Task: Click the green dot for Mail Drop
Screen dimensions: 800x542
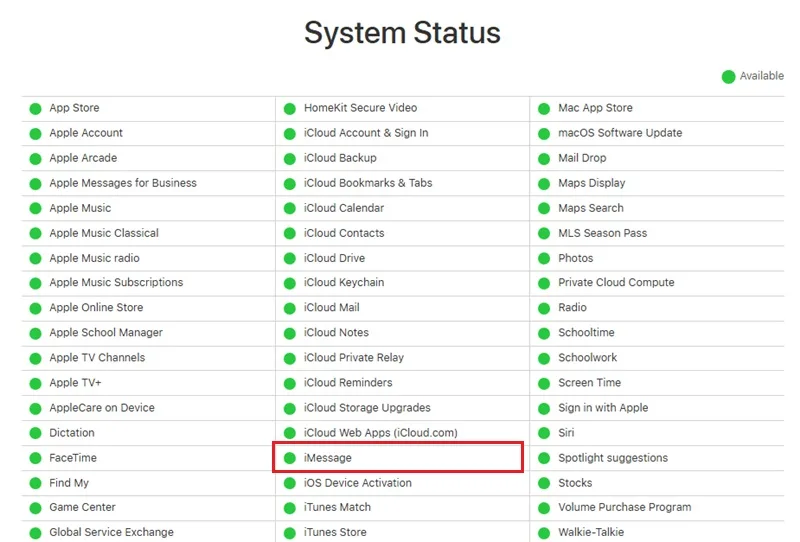Action: click(x=544, y=159)
